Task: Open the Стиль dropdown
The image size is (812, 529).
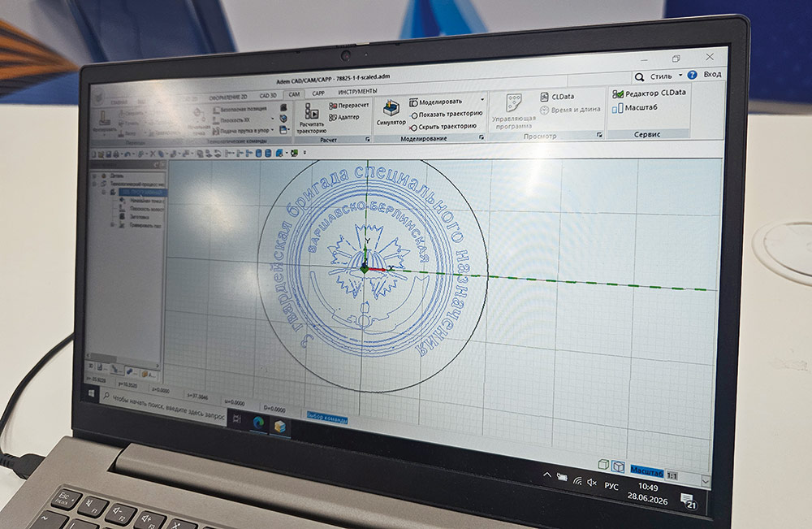Action: pyautogui.click(x=666, y=76)
